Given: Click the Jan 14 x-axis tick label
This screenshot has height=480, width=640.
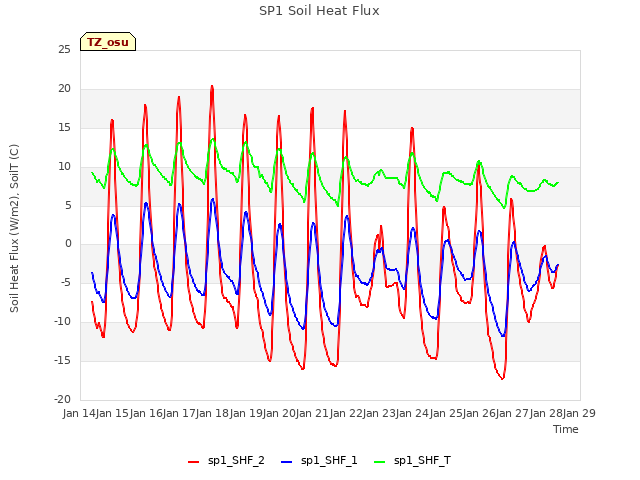Looking at the screenshot, I should [x=79, y=413].
